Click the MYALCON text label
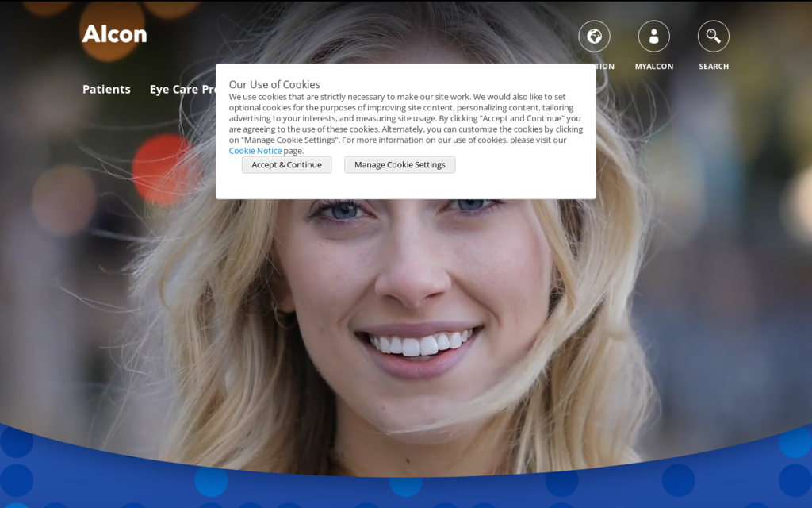This screenshot has width=812, height=508. [653, 67]
